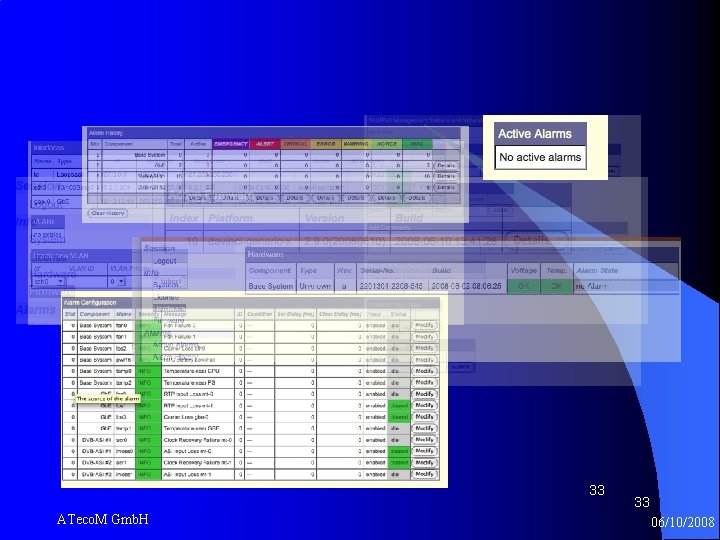The image size is (720, 540).
Task: Open Details for GbE row in Alarm History
Action: pos(446,165)
